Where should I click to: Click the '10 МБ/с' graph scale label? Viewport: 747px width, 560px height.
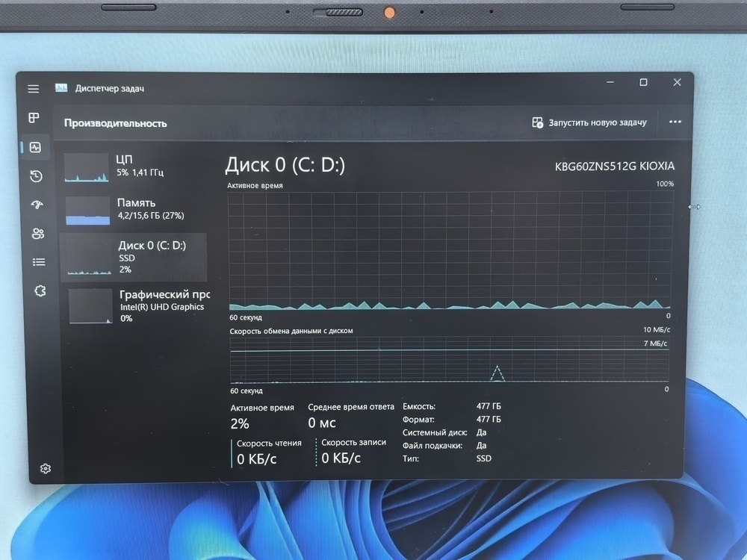click(657, 329)
